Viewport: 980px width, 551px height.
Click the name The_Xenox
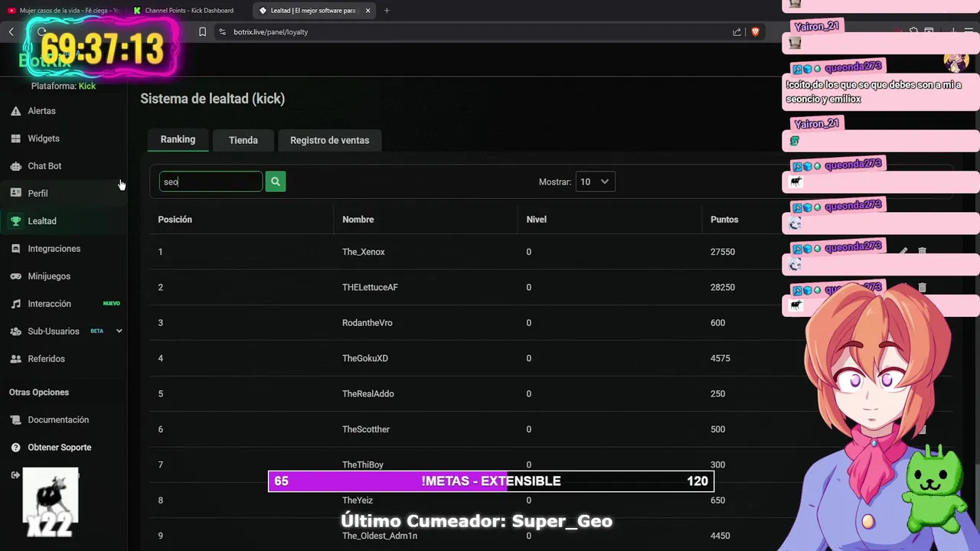(364, 252)
